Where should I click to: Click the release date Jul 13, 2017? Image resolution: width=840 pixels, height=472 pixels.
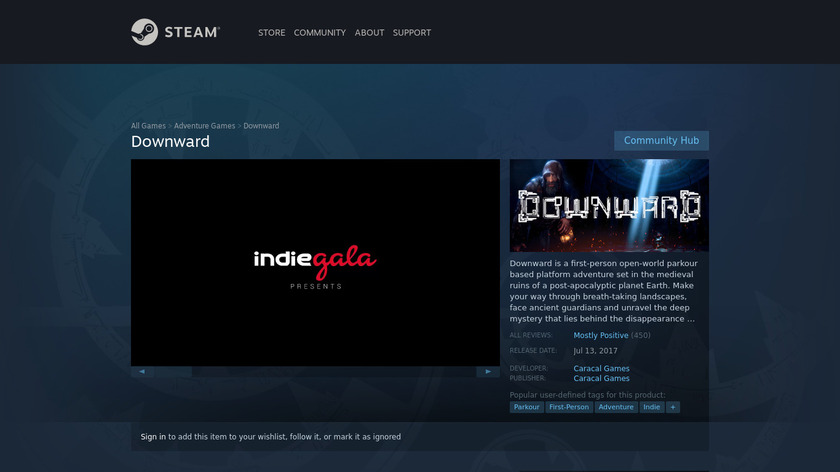[x=595, y=351]
